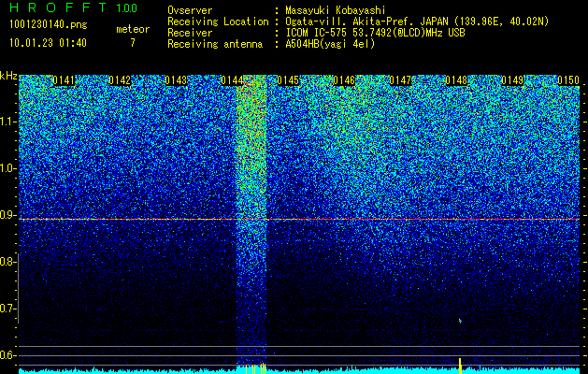Click the 0146 time marker
The height and width of the screenshot is (374, 588).
click(344, 80)
